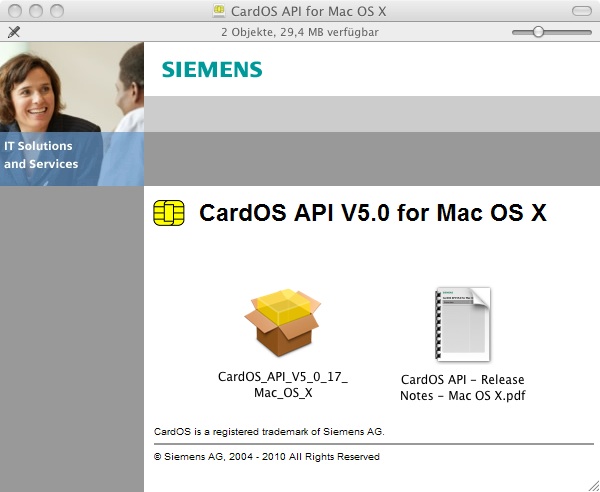
Task: Click the crossed-out pencil read-only icon
Action: pyautogui.click(x=13, y=32)
